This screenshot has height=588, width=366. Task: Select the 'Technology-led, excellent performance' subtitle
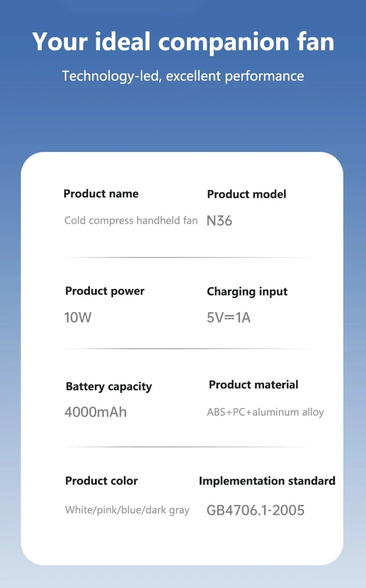pyautogui.click(x=183, y=76)
